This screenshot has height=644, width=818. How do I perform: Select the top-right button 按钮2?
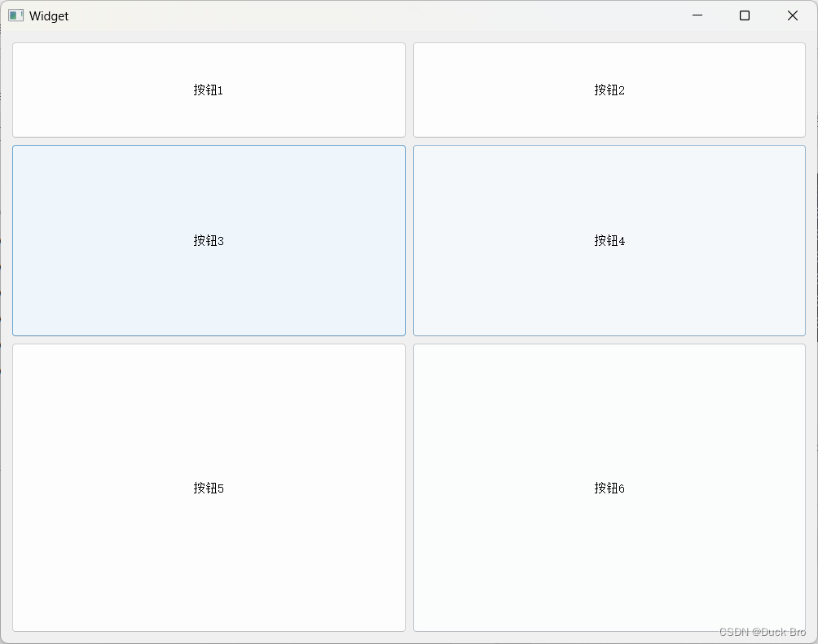609,90
